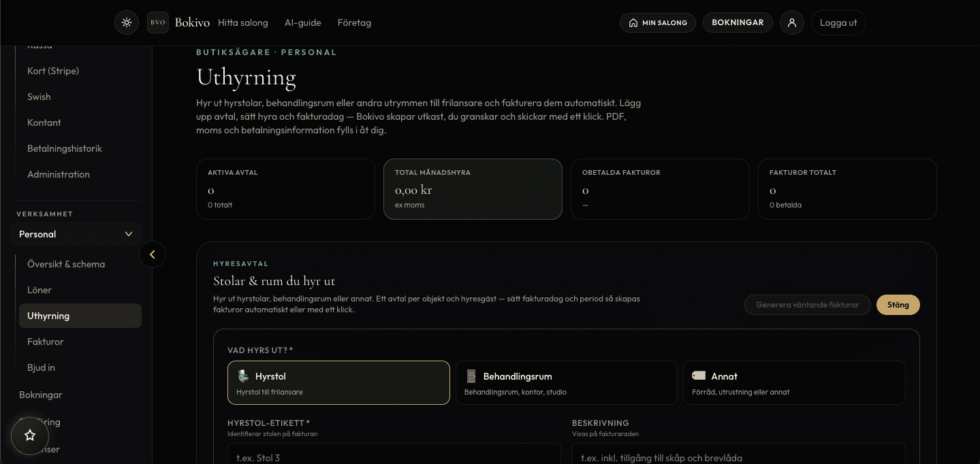
Task: Open Löner in sidebar
Action: click(x=80, y=290)
